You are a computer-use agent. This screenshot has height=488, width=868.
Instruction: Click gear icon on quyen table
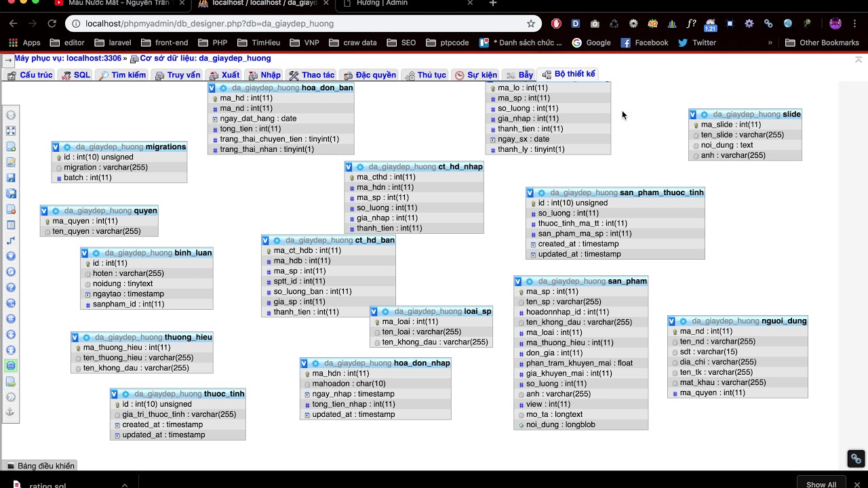coord(56,211)
